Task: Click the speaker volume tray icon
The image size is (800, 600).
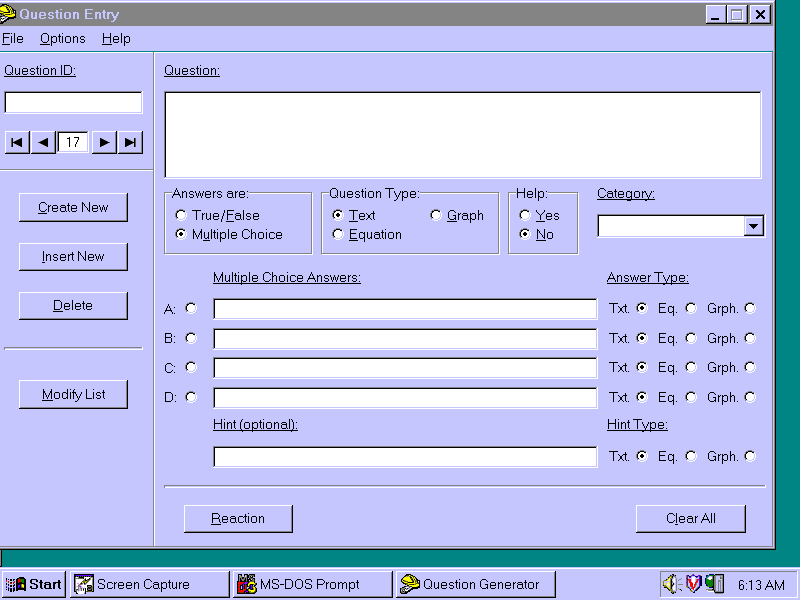Action: [x=671, y=584]
